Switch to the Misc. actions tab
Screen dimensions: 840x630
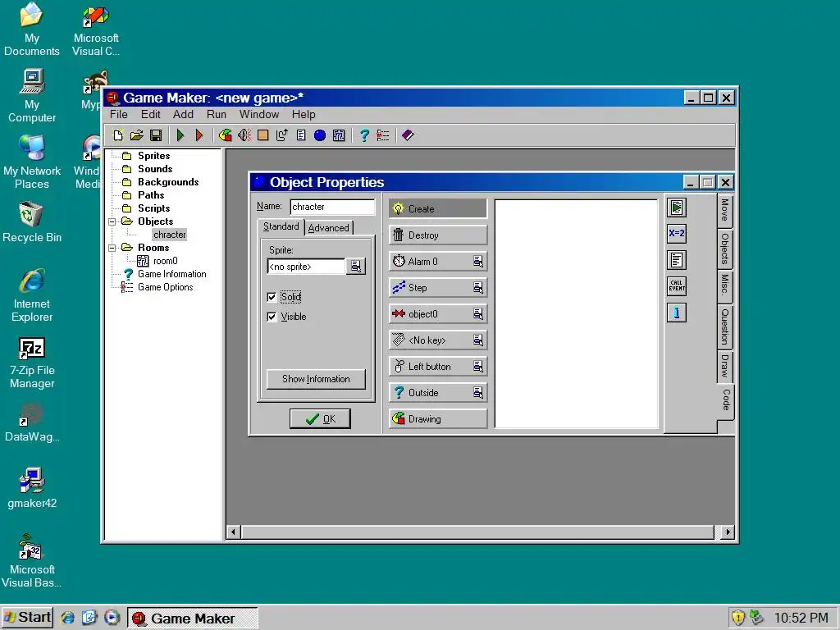coord(724,285)
